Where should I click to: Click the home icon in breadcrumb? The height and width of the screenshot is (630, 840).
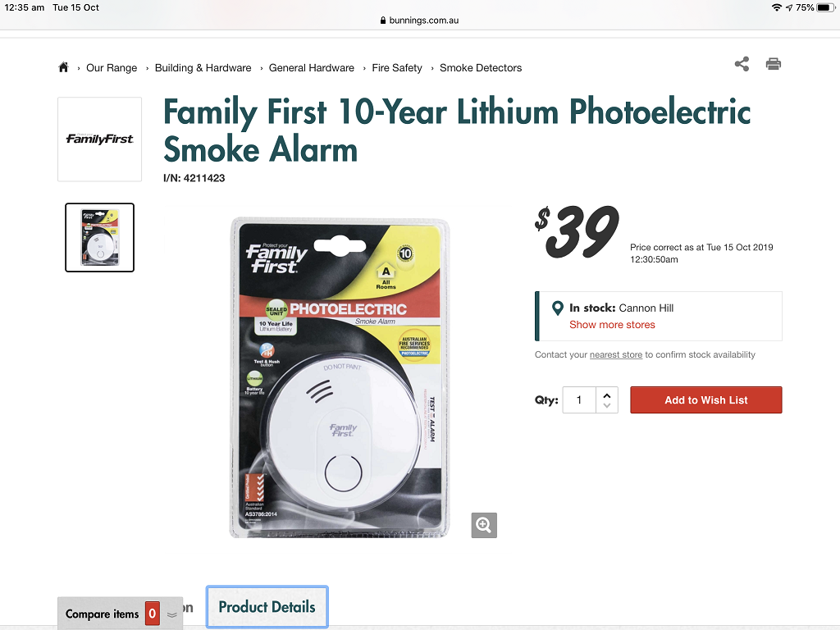[x=63, y=67]
